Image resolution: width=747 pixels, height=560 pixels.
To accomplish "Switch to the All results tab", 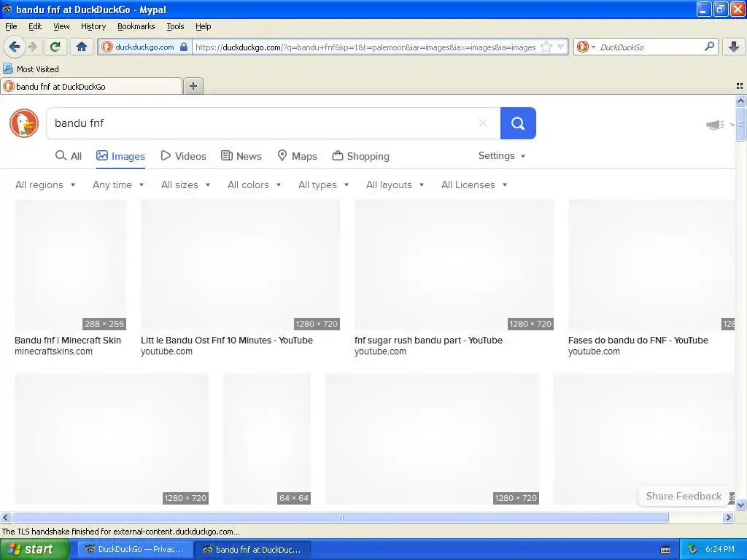I will click(x=69, y=156).
